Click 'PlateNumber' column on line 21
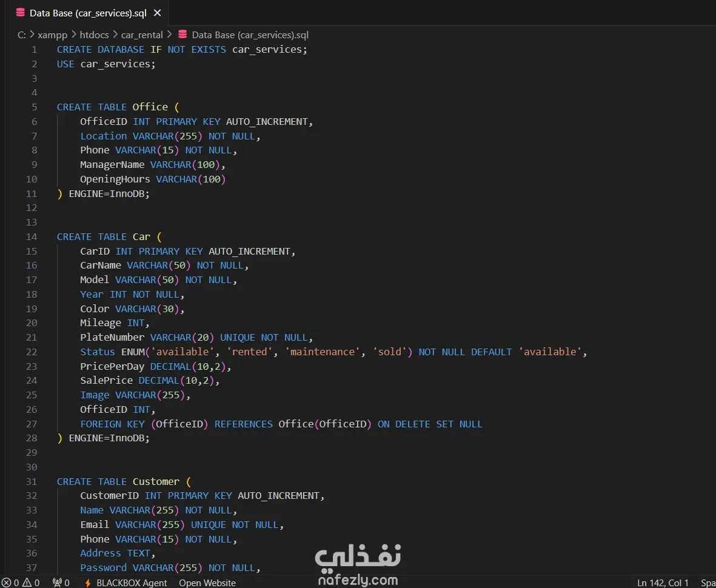The height and width of the screenshot is (588, 716). [x=112, y=338]
